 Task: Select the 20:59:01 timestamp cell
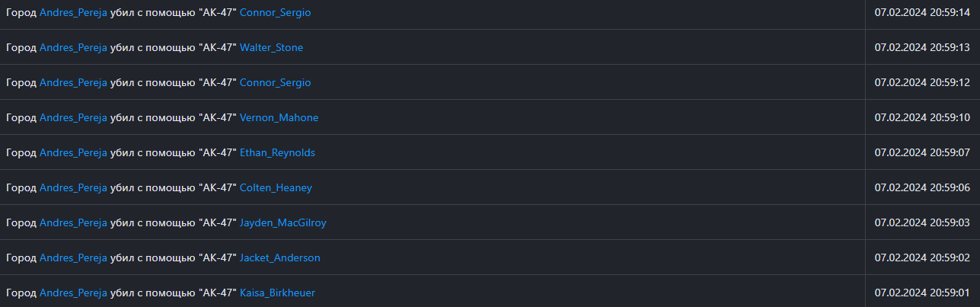point(922,293)
